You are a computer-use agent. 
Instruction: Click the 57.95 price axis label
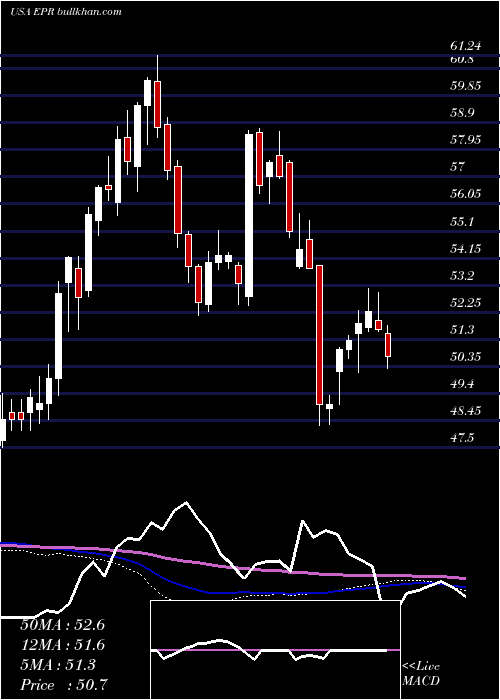[x=465, y=140]
